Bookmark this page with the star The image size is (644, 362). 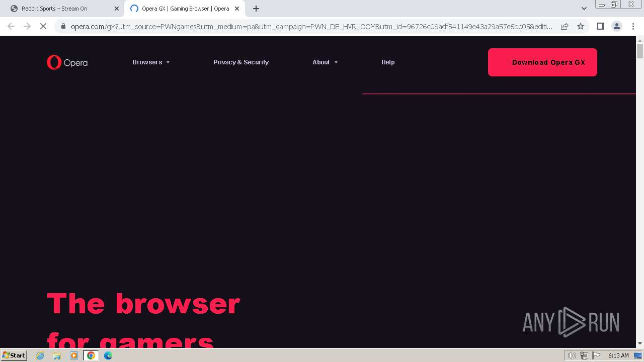pyautogui.click(x=581, y=26)
